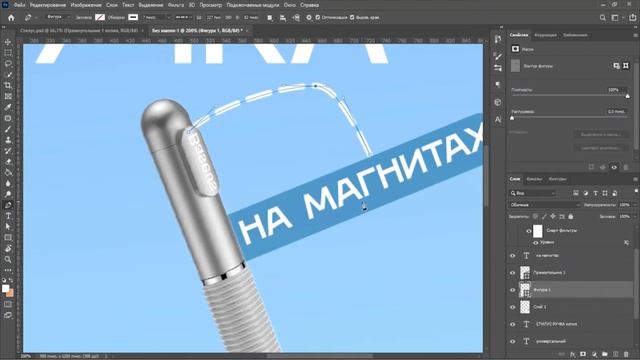Open the stroke width dropdown
640x360 pixels.
coord(168,18)
